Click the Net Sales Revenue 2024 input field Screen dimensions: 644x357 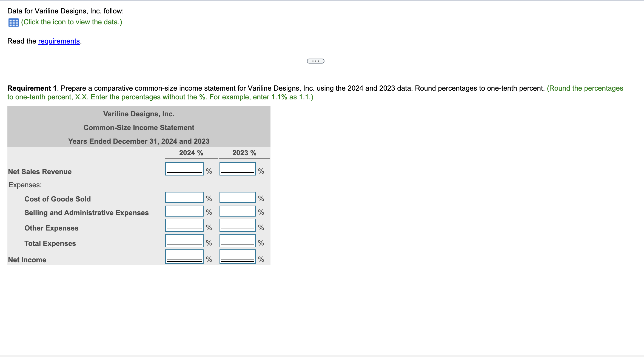pos(184,168)
